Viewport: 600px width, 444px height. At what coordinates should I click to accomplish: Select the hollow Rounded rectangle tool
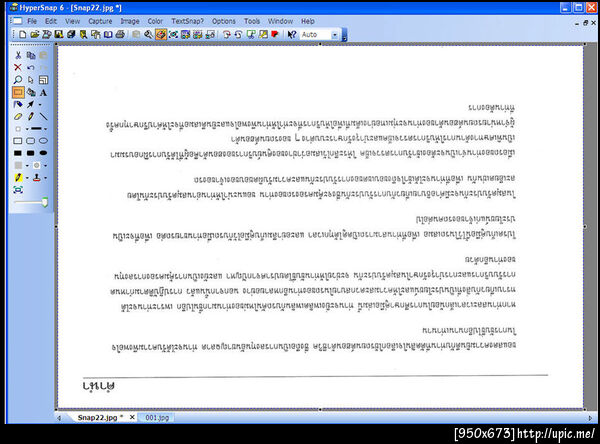31,141
